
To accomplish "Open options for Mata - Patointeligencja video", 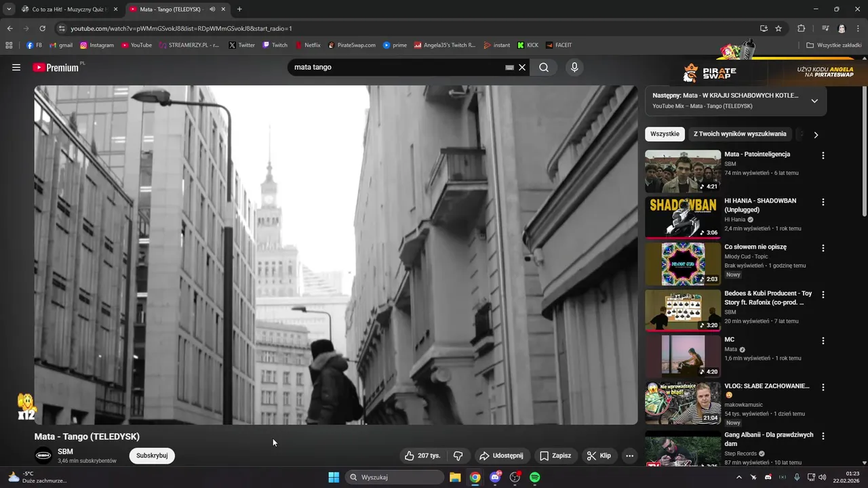I will 823,155.
